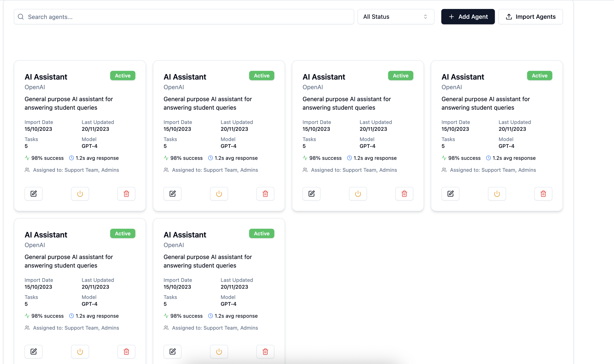Image resolution: width=614 pixels, height=364 pixels.
Task: Edit the fourth top-row agent card
Action: click(450, 194)
